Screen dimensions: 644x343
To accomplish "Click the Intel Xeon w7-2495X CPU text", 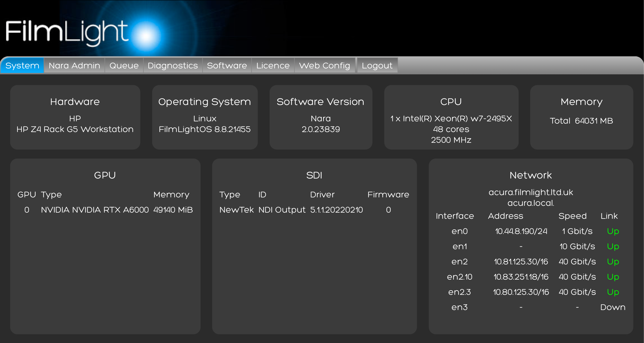I will click(x=451, y=119).
